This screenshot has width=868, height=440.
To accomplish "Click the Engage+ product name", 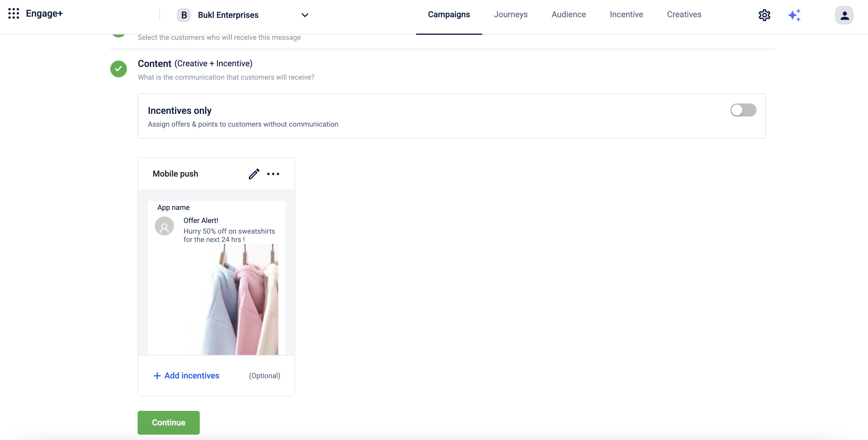I will coord(44,13).
